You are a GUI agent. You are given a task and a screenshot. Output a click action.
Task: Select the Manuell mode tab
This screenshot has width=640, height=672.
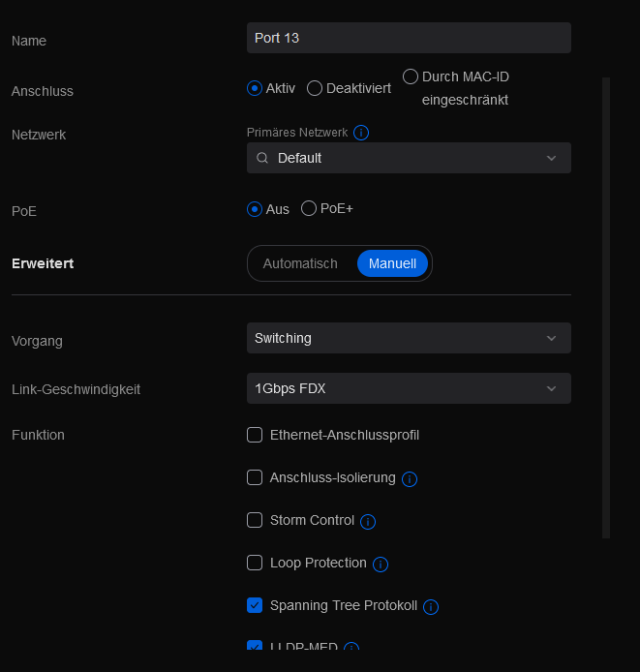393,263
